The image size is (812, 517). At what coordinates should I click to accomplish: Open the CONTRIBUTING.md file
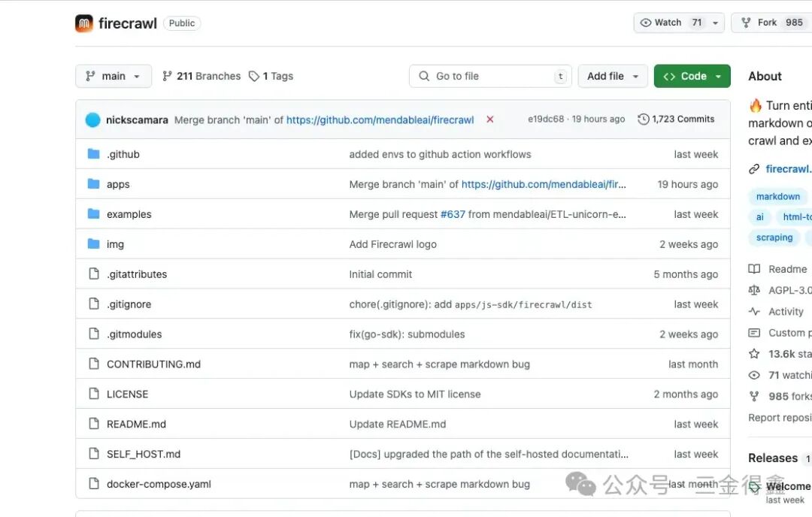(x=153, y=364)
